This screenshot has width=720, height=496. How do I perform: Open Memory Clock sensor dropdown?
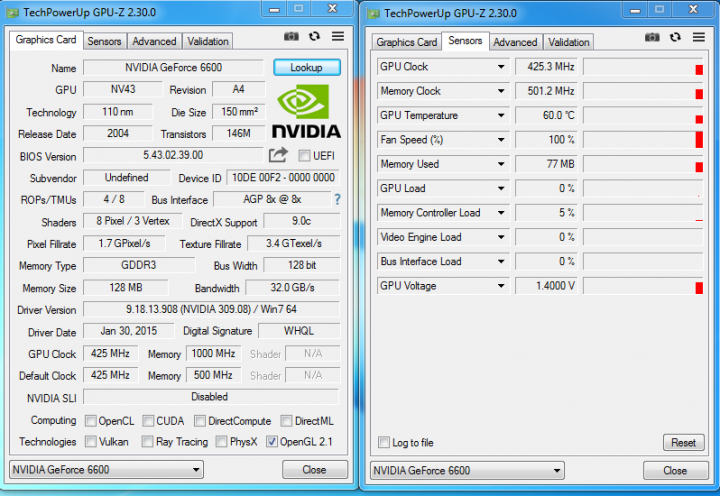click(x=501, y=91)
